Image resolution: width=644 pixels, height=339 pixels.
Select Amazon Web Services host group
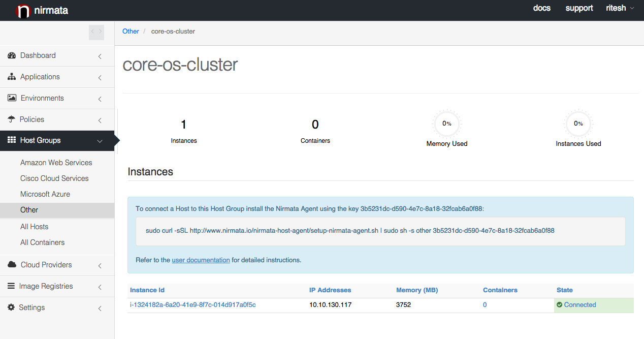(x=56, y=163)
